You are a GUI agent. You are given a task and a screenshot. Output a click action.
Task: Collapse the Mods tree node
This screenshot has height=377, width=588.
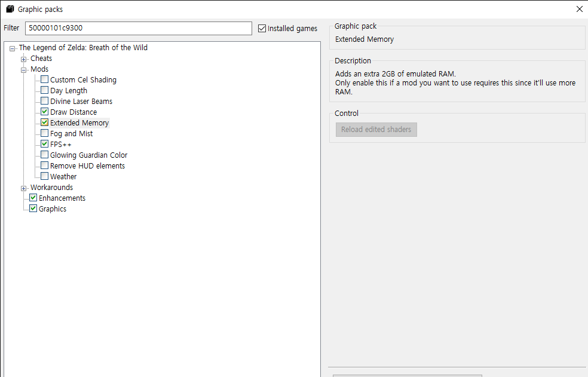[24, 70]
